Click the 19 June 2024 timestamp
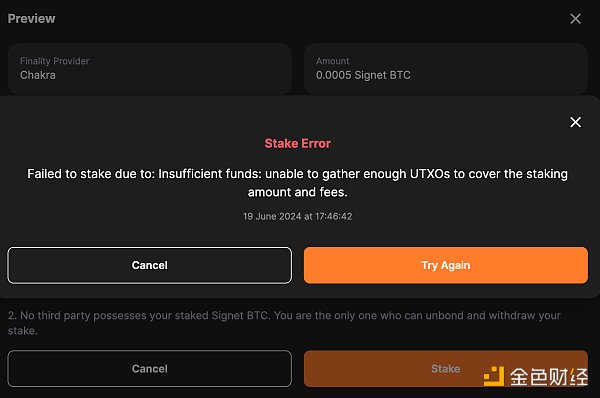The image size is (600, 398). click(298, 216)
